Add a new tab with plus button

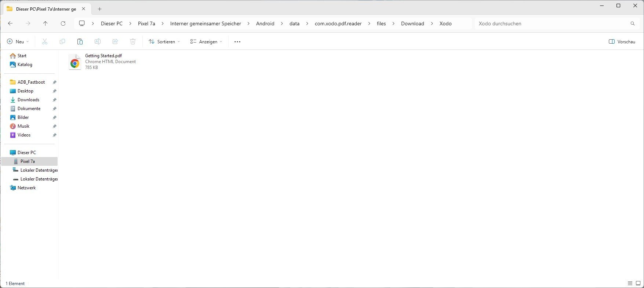[99, 9]
